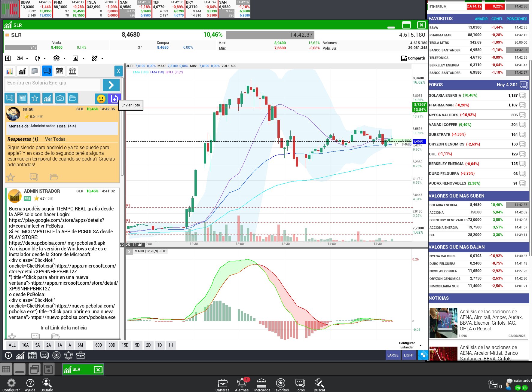Send the message with the arrow button
This screenshot has height=392, width=532.
[111, 85]
